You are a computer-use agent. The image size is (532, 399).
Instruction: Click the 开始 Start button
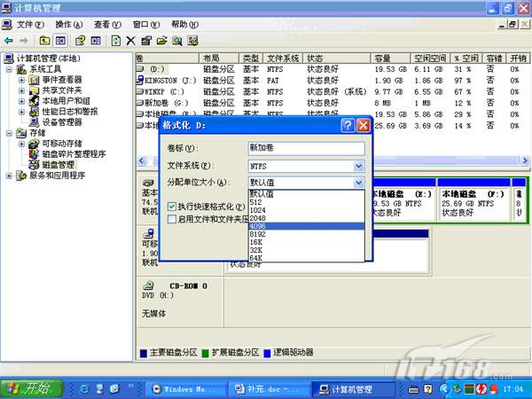click(31, 388)
